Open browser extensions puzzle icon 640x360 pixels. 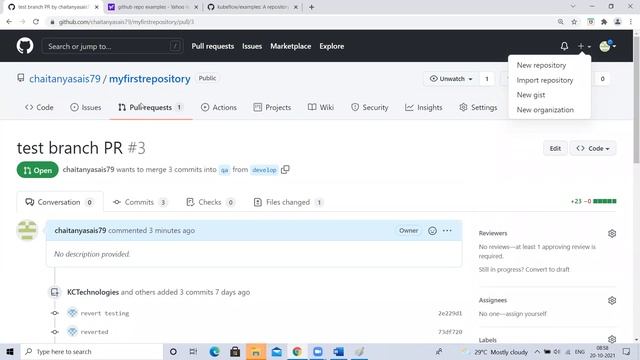(604, 22)
